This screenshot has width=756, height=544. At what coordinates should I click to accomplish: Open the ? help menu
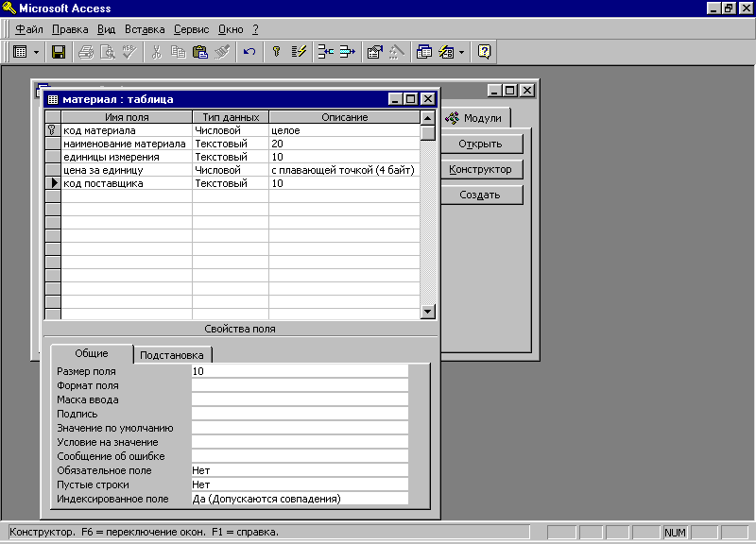tap(255, 29)
